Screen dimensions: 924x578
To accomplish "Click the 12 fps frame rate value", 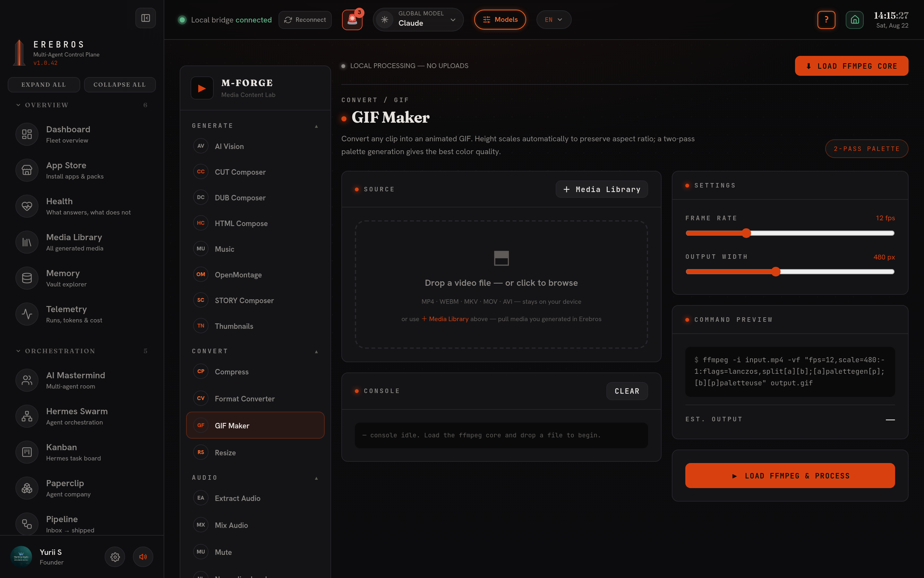I will pos(885,218).
